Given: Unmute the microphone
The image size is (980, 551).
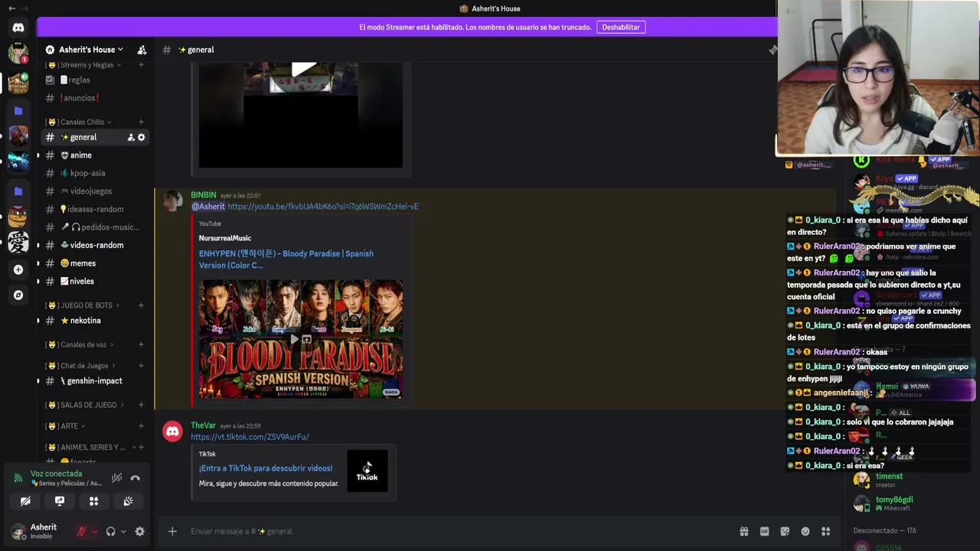Looking at the screenshot, I should [81, 531].
